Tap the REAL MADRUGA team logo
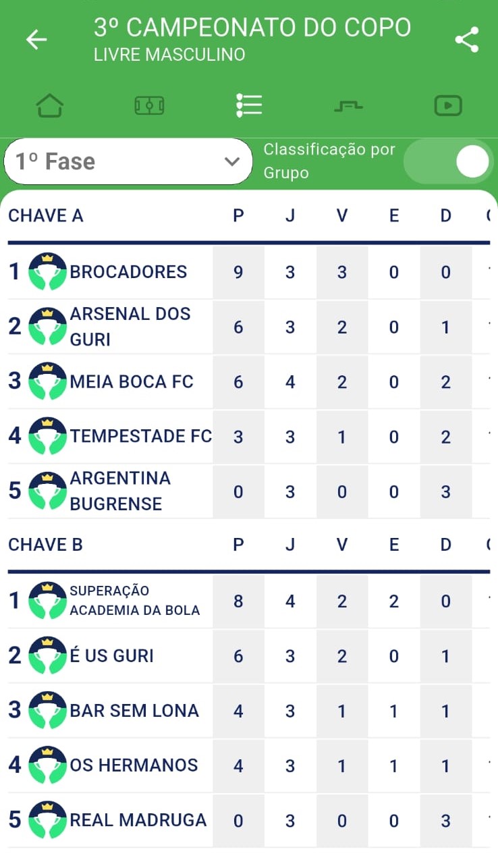The height and width of the screenshot is (868, 498). click(47, 820)
